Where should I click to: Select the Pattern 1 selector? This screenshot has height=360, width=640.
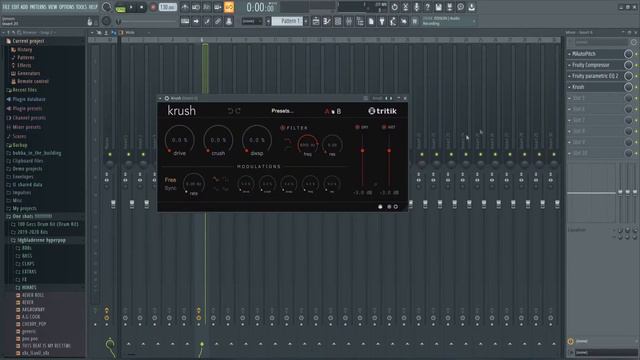tap(287, 21)
